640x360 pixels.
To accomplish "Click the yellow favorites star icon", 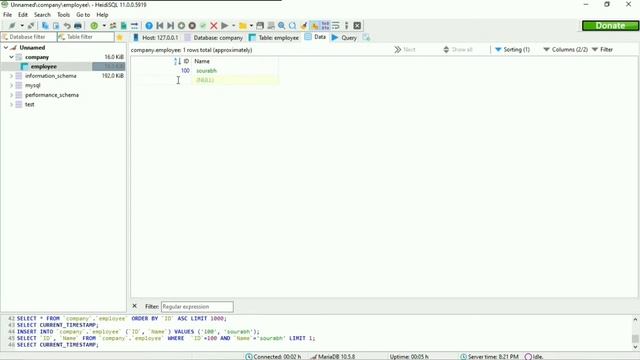I will tap(120, 37).
